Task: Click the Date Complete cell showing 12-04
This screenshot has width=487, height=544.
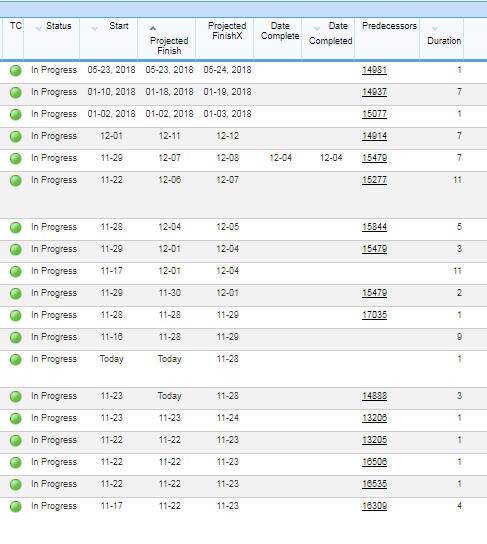Action: pyautogui.click(x=280, y=158)
